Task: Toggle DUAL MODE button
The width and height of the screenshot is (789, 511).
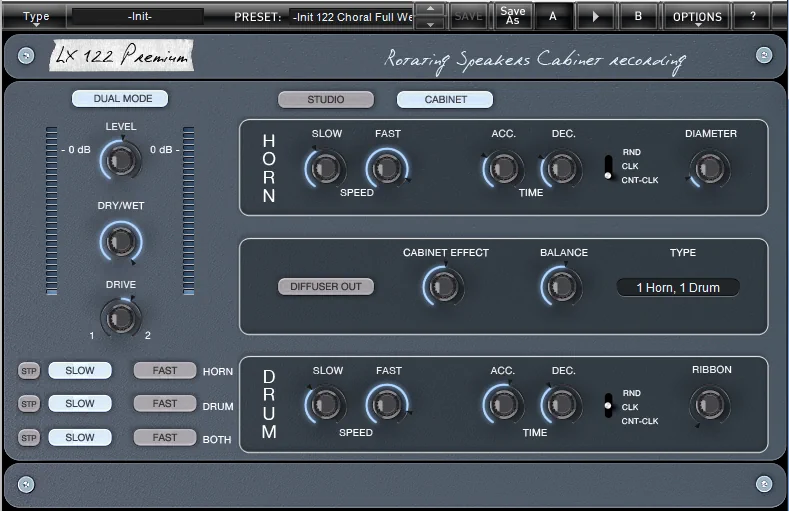Action: click(120, 99)
